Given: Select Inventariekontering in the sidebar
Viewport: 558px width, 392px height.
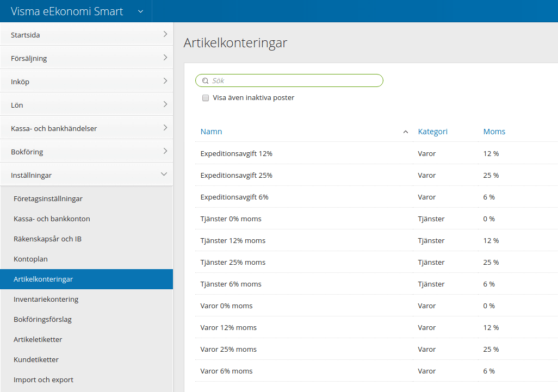Looking at the screenshot, I should (x=46, y=300).
